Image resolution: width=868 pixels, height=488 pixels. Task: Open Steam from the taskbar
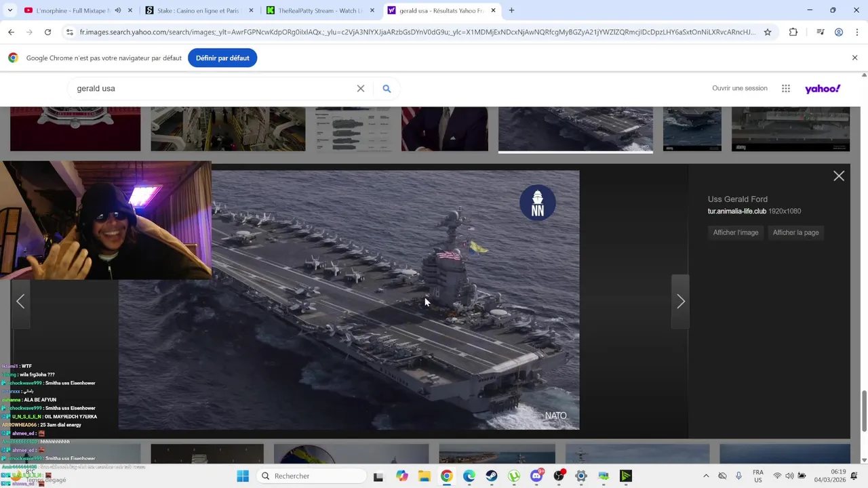coord(492,476)
